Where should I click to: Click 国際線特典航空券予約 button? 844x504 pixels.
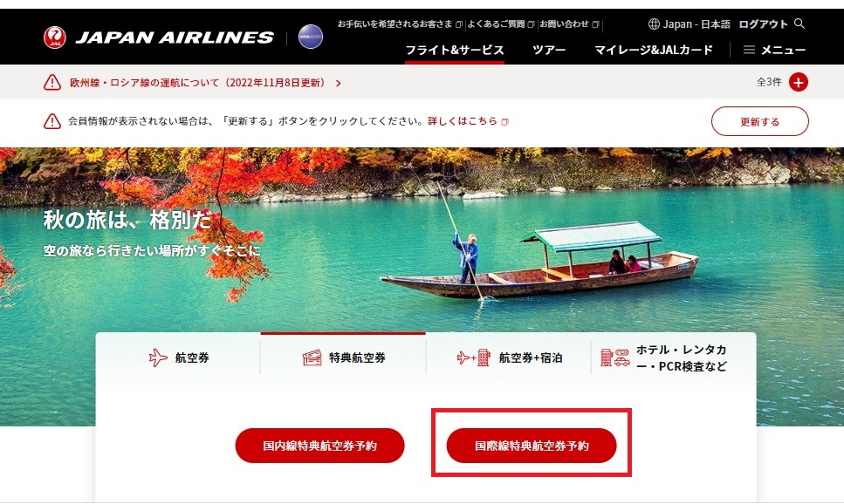tap(532, 446)
